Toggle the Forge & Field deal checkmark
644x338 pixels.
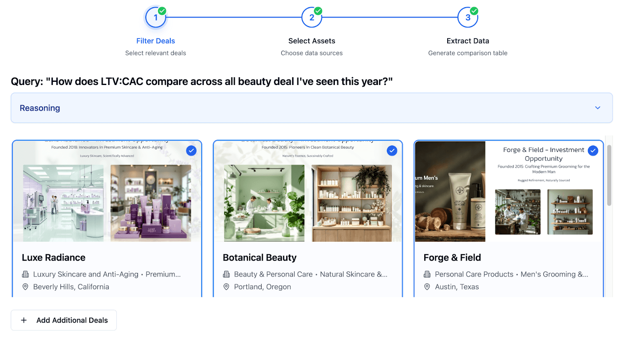pyautogui.click(x=593, y=151)
